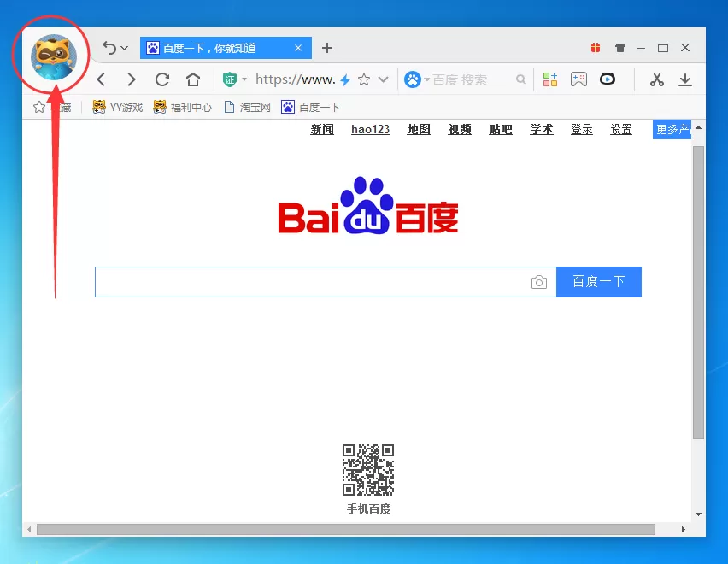Open the hao123 link
Viewport: 728px width, 564px height.
coord(370,130)
